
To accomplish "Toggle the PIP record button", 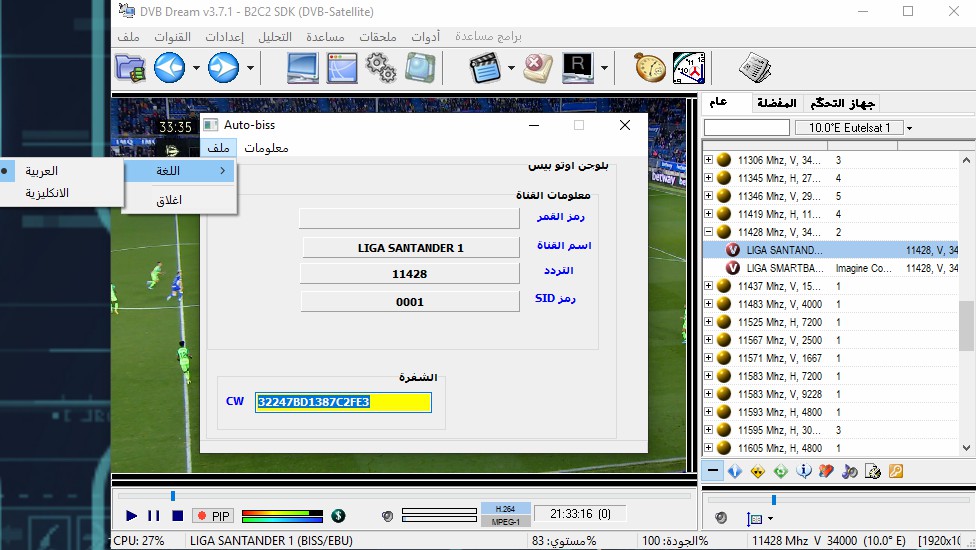I will [213, 516].
